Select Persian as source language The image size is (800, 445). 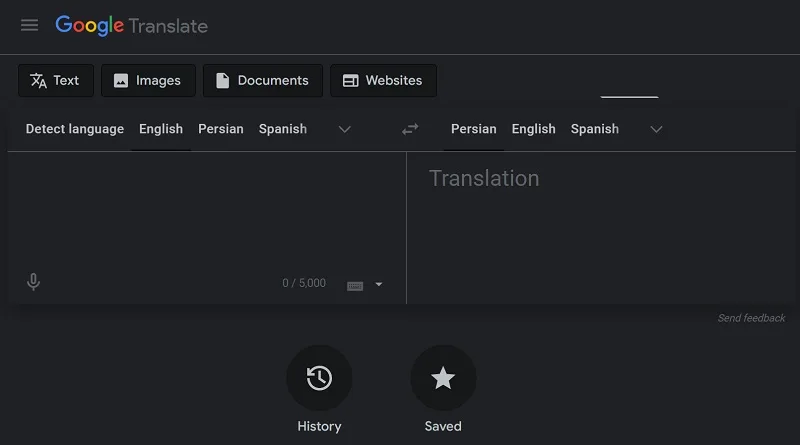click(x=220, y=129)
